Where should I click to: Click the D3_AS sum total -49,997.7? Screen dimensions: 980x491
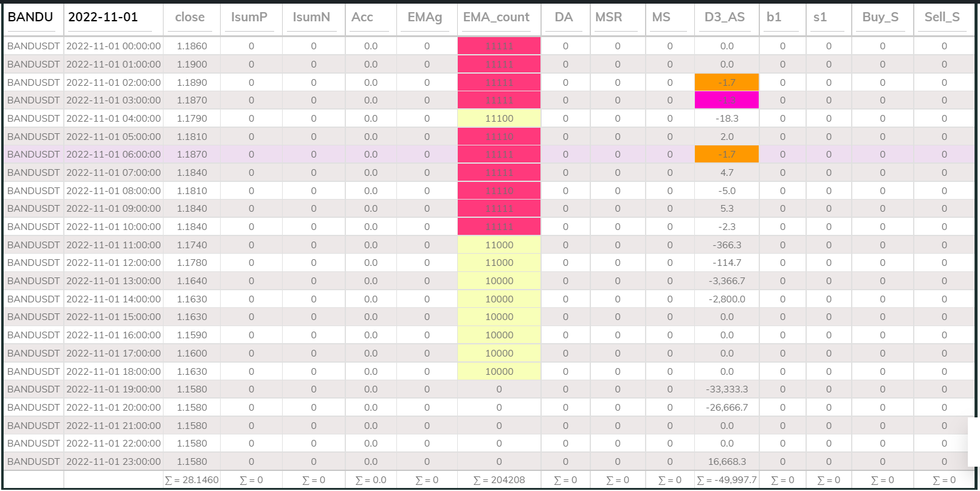click(x=726, y=480)
